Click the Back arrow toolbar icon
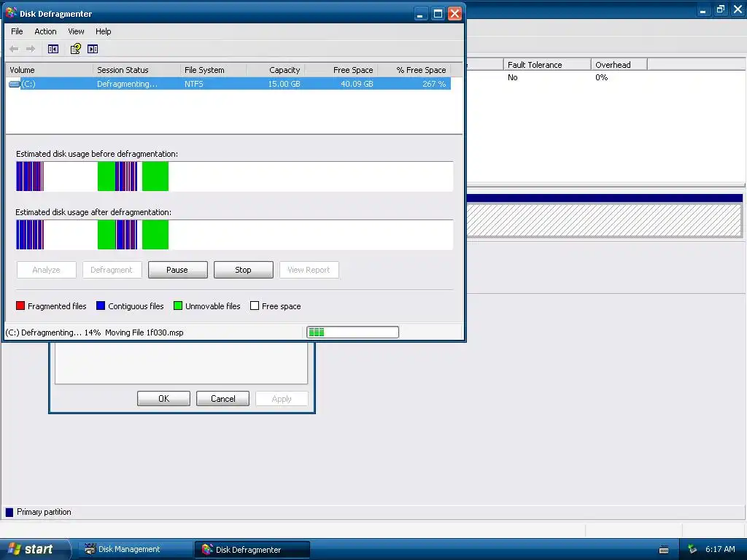This screenshot has width=747, height=560. [14, 49]
